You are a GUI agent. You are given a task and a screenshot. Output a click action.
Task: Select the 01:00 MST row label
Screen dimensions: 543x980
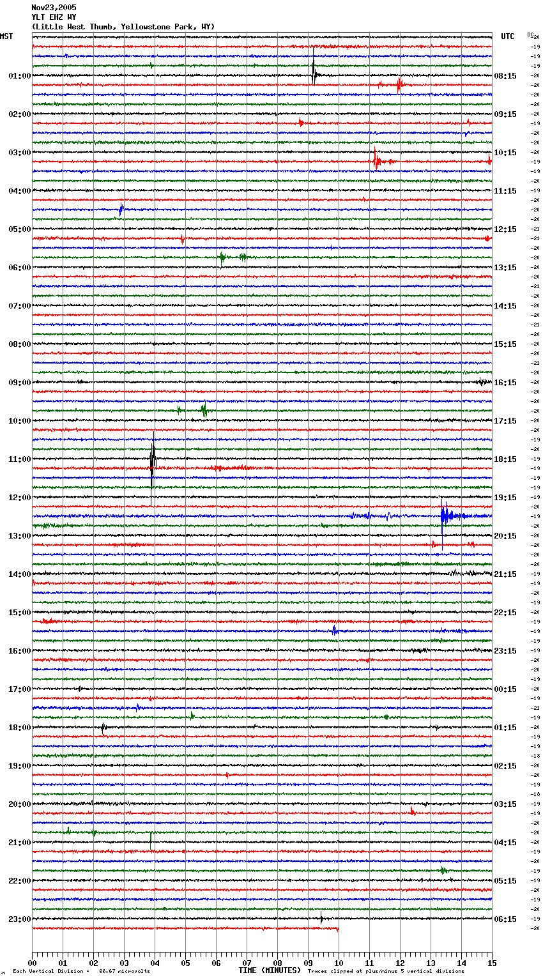(x=20, y=76)
